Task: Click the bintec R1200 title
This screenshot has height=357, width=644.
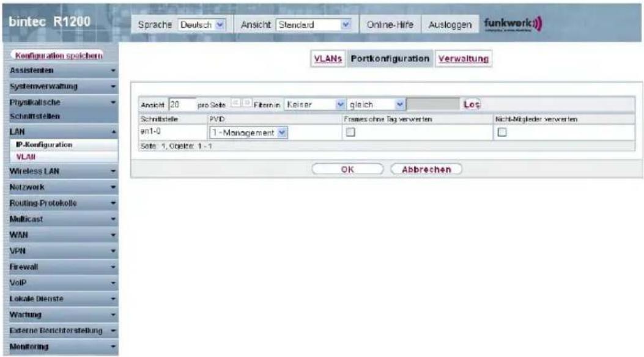Action: point(50,22)
